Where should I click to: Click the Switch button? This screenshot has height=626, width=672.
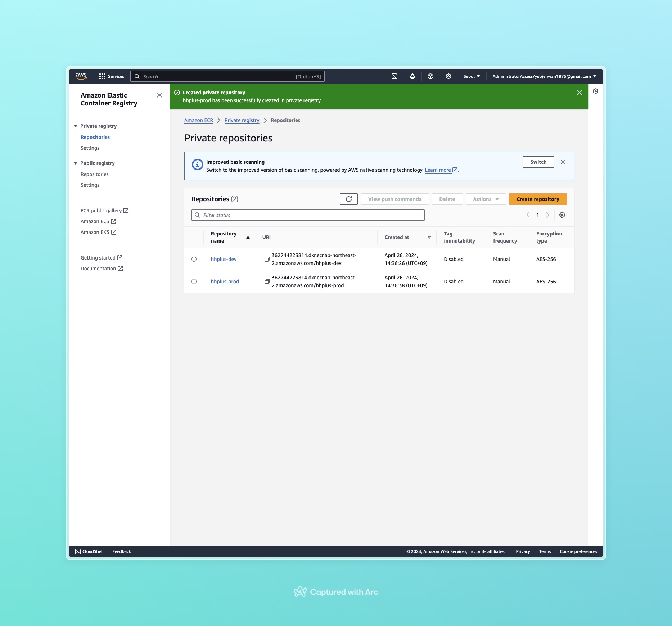click(x=538, y=162)
